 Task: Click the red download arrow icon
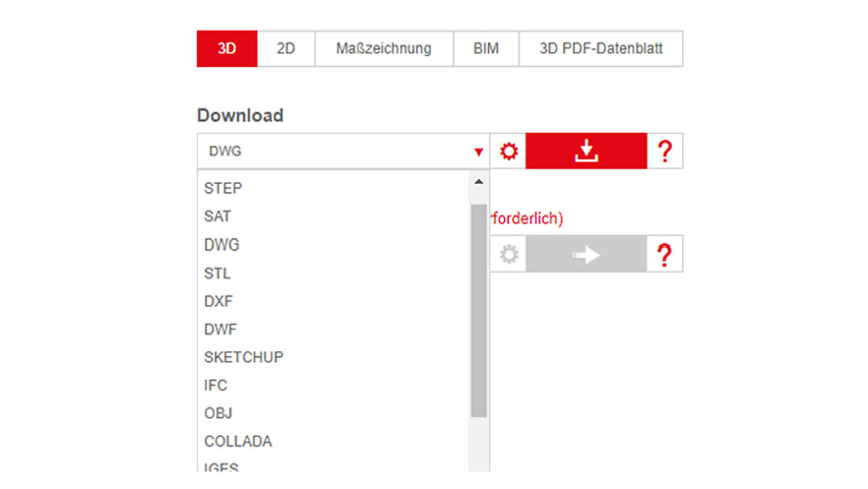(x=585, y=151)
